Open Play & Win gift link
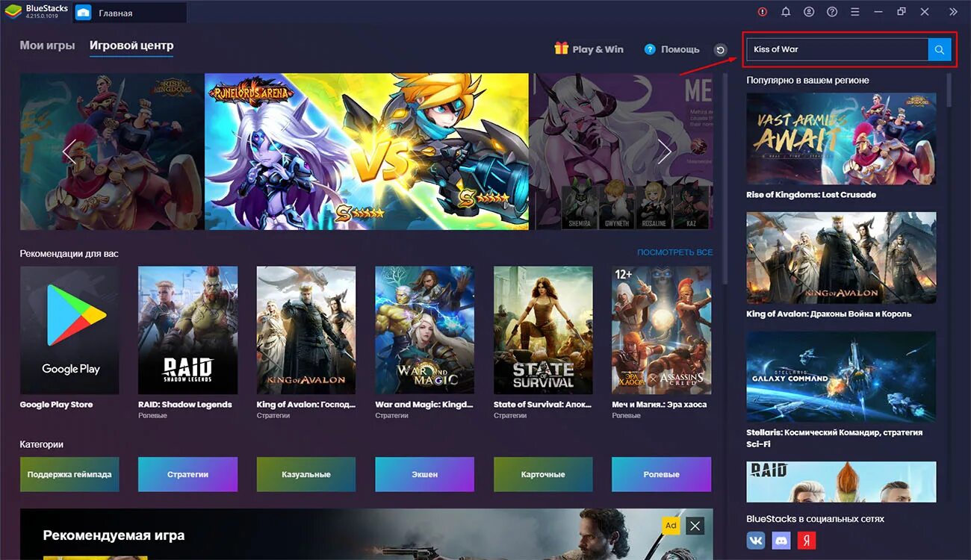 [589, 49]
